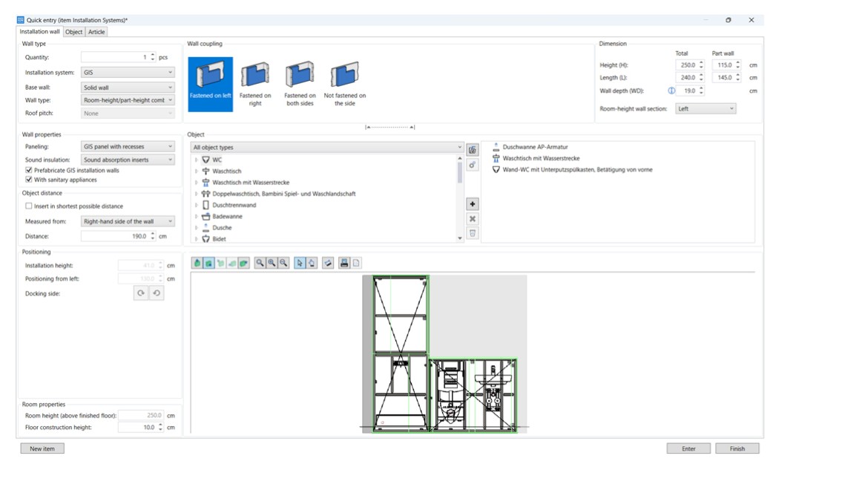This screenshot has width=868, height=490.
Task: Uncheck 'With sanitary appliances' option
Action: point(29,180)
